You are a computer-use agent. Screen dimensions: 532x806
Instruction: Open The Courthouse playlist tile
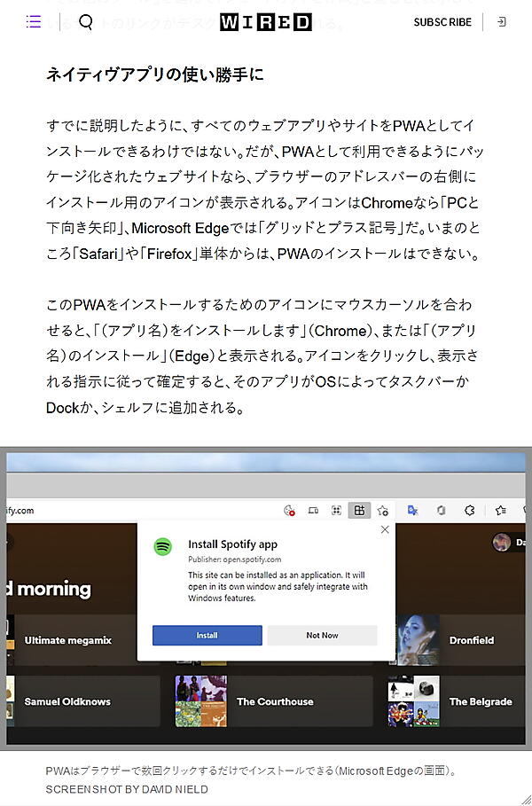click(x=274, y=701)
